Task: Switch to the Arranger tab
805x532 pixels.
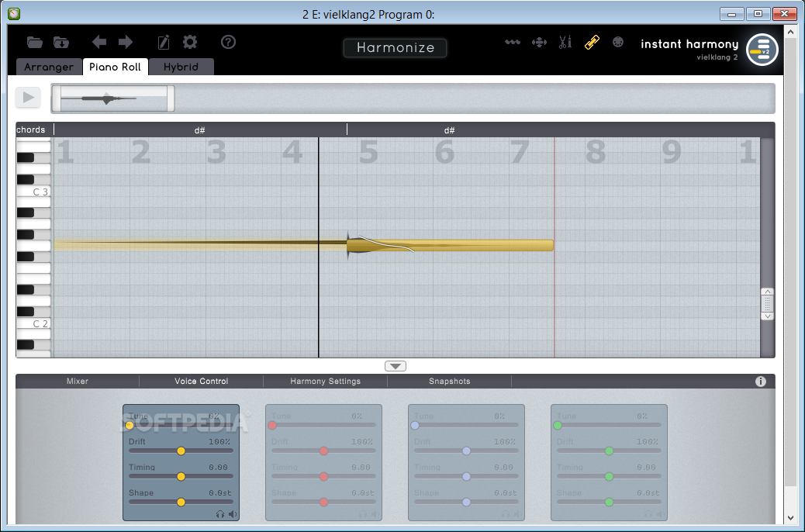Action: 49,67
